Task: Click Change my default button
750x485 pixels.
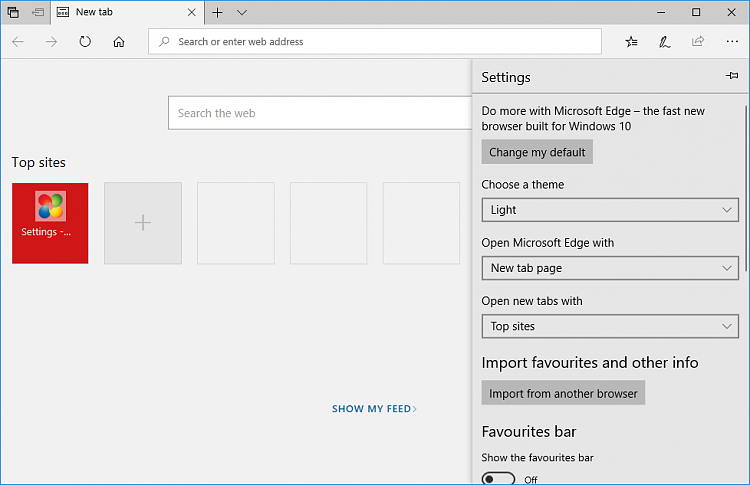Action: tap(537, 152)
